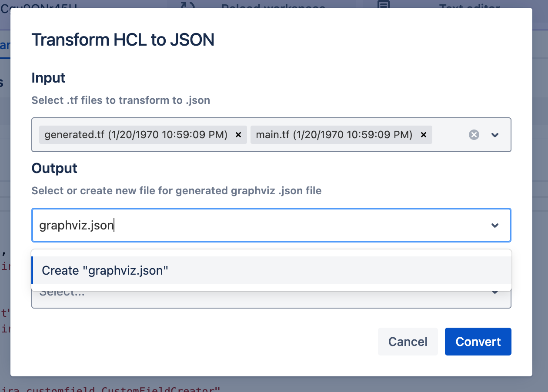Click the Text editor document icon
Viewport: 548px width, 392px height.
coord(383,4)
